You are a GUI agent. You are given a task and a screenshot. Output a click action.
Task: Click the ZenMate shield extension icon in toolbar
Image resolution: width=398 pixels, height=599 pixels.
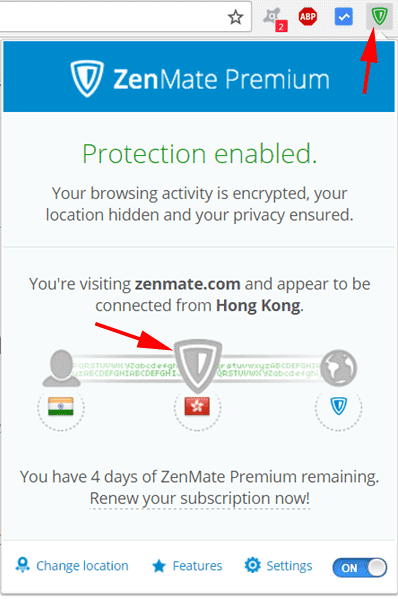[x=379, y=16]
